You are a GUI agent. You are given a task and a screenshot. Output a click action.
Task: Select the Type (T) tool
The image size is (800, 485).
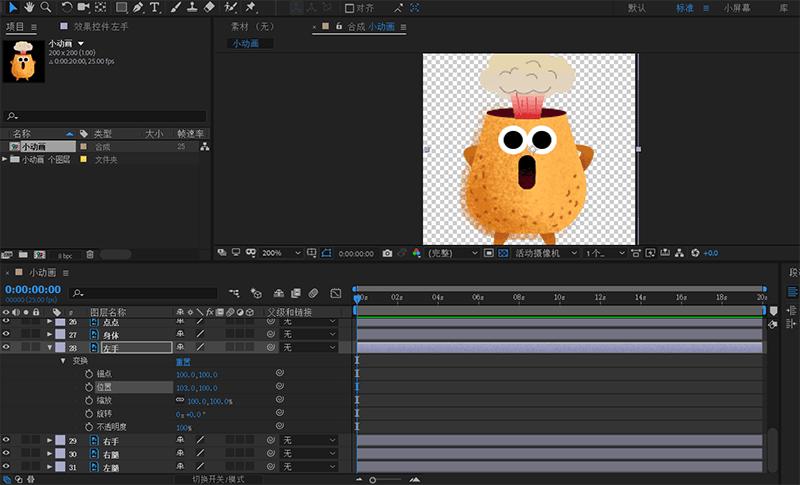155,8
